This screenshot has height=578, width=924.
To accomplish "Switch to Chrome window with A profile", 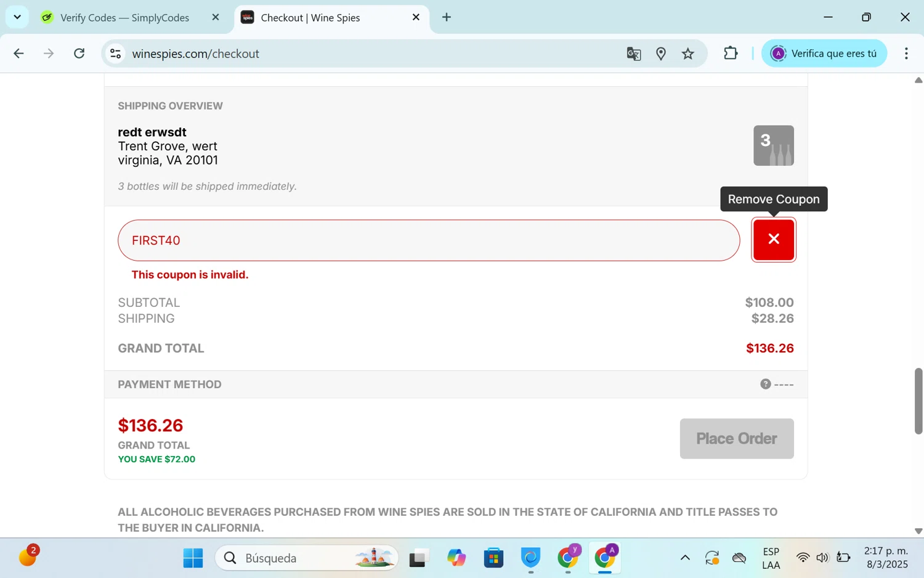I will 605,558.
